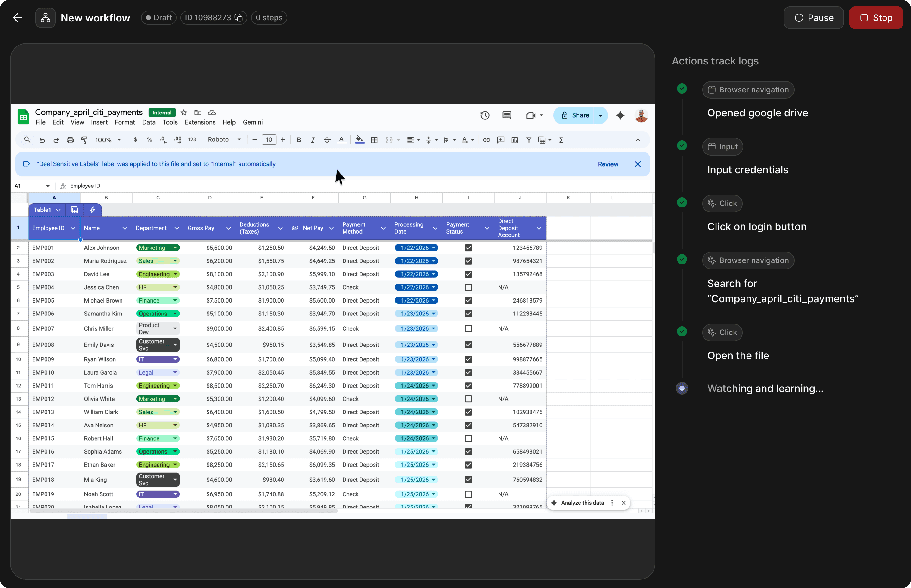Click the borders toolbar icon
Image resolution: width=911 pixels, height=588 pixels.
point(374,140)
